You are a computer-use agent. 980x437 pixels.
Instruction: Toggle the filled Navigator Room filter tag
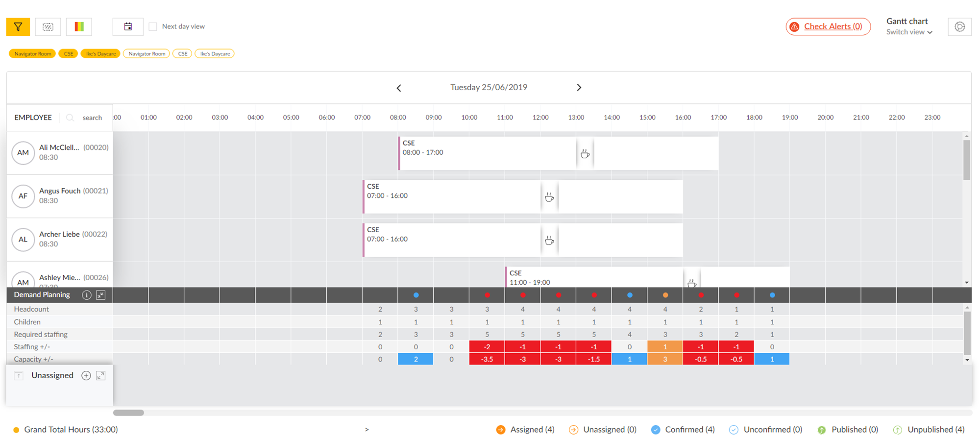[32, 54]
